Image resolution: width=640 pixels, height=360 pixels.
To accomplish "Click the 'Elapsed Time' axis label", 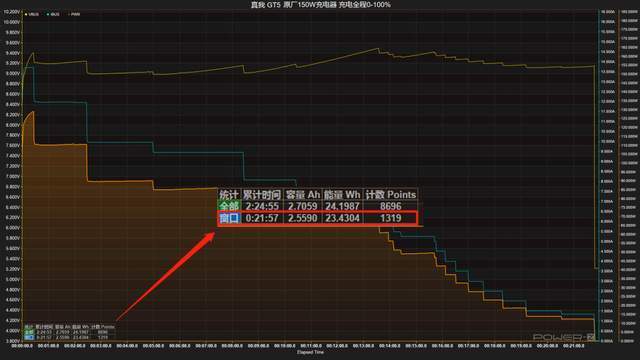I will 310,352.
